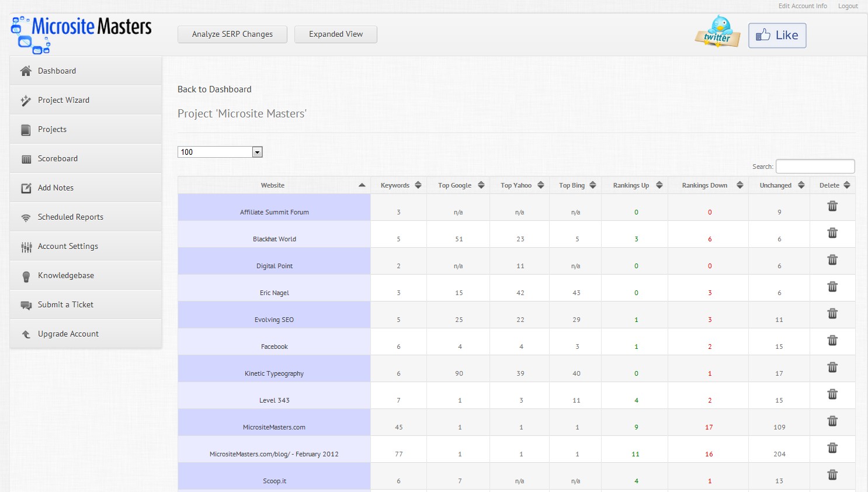Delete the Level 343 row
Image resolution: width=868 pixels, height=492 pixels.
tap(832, 394)
